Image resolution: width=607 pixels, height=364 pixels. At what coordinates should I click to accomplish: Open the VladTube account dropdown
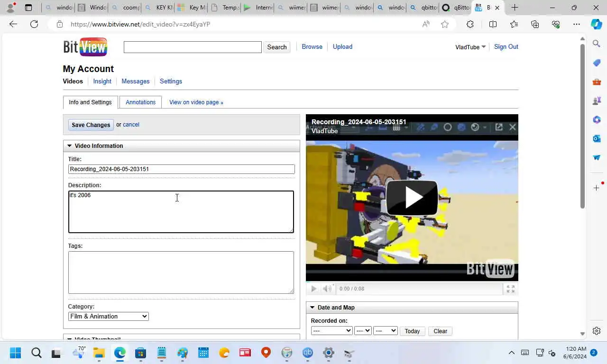coord(470,47)
